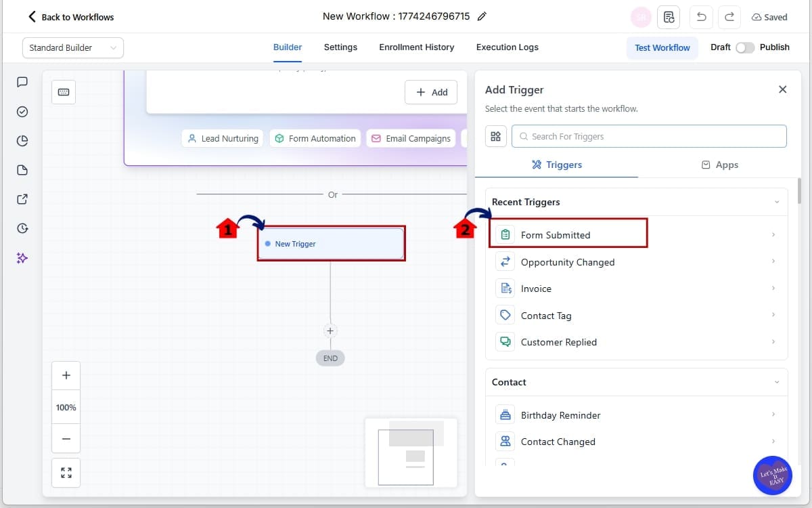Collapse the Recent Triggers section
Image resolution: width=812 pixels, height=508 pixels.
(775, 202)
